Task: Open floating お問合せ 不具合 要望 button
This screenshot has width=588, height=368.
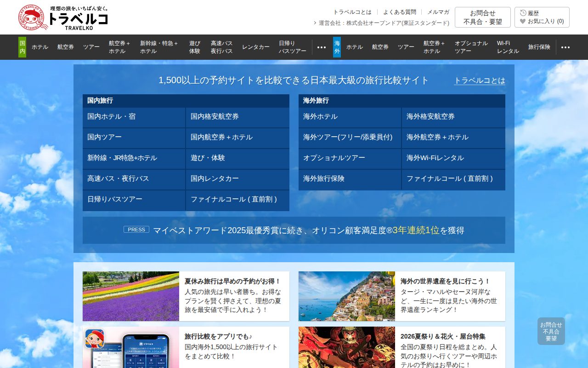Action: [551, 331]
